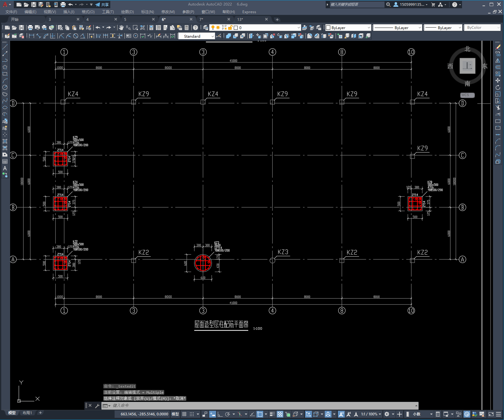Click the Diameter dimension tool

coord(76,36)
